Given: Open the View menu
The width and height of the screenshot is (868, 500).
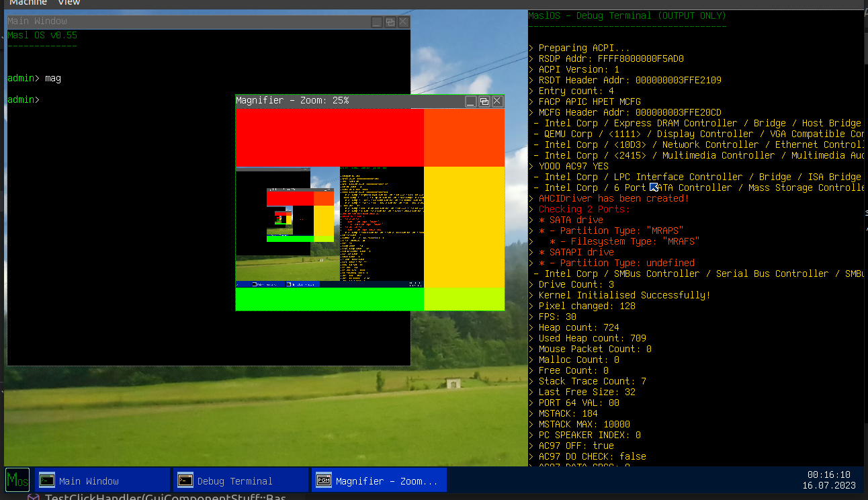Looking at the screenshot, I should [69, 3].
